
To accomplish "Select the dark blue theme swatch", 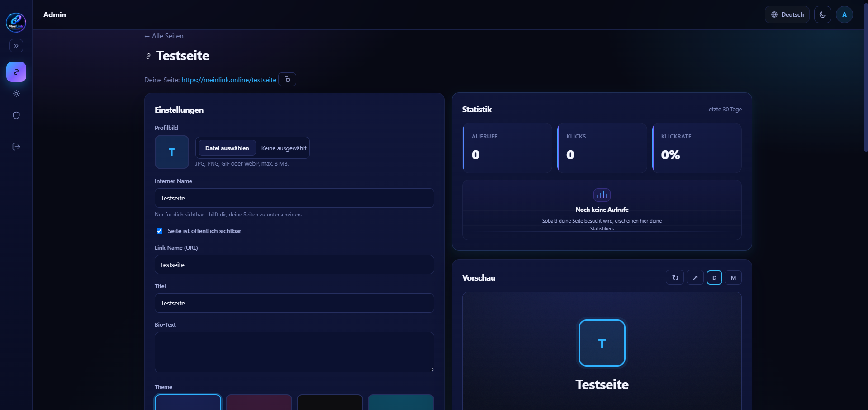I will (x=188, y=402).
